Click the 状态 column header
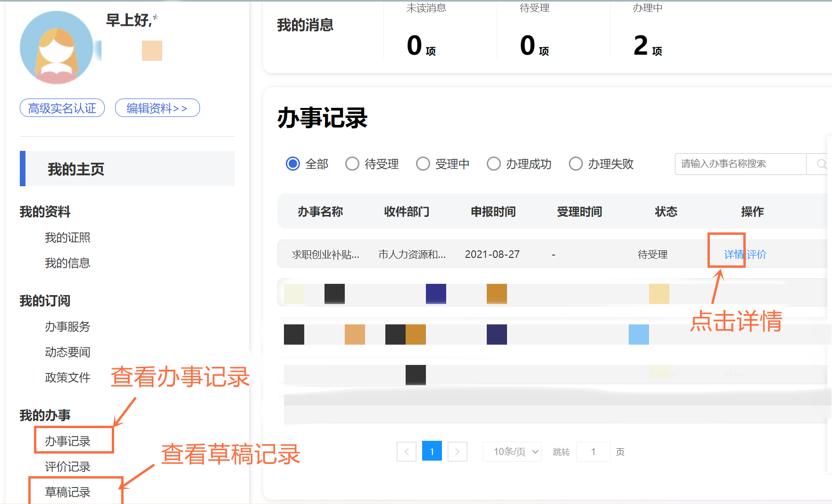832x504 pixels. (666, 212)
